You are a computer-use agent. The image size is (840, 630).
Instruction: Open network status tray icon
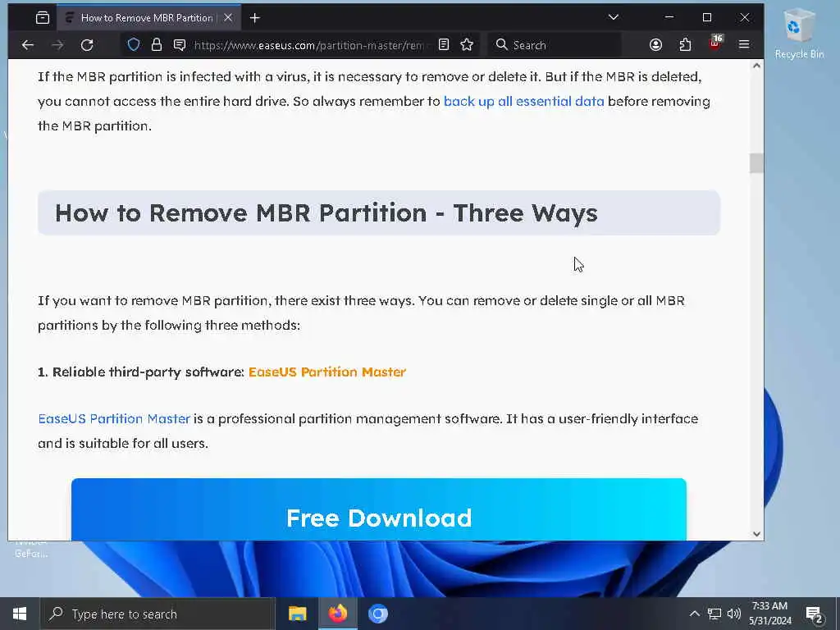[714, 614]
